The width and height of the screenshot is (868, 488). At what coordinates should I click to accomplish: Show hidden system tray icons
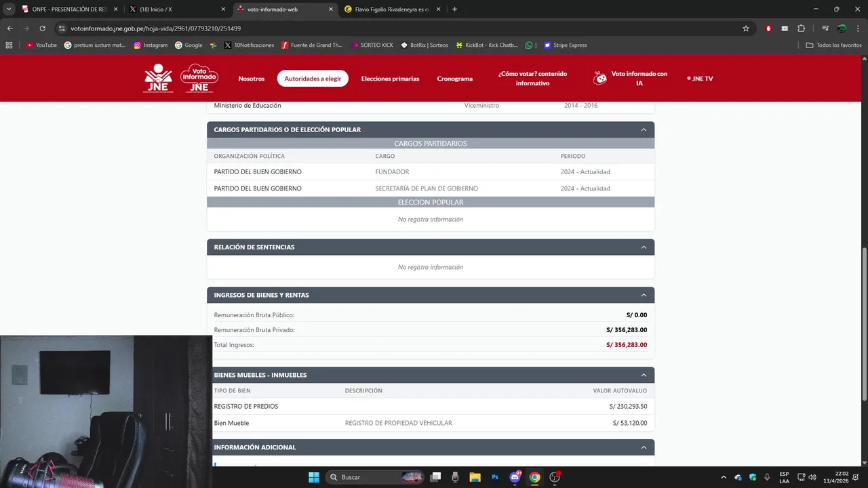pyautogui.click(x=724, y=477)
